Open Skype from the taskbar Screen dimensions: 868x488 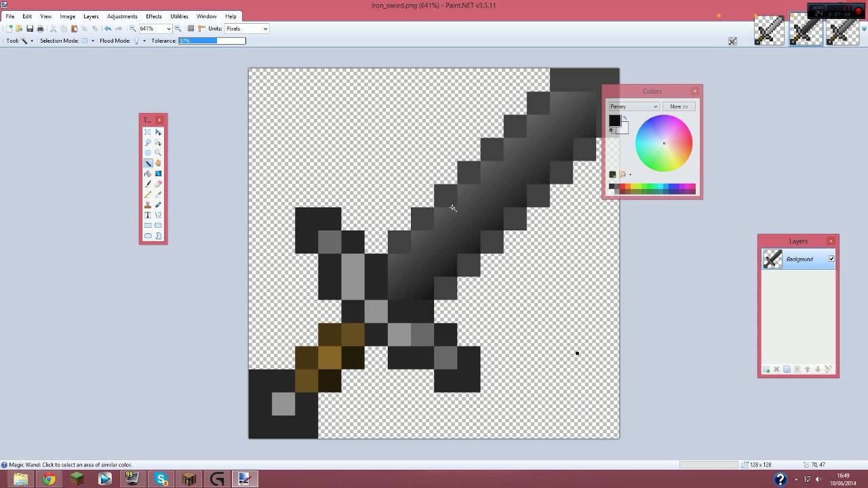pos(161,479)
